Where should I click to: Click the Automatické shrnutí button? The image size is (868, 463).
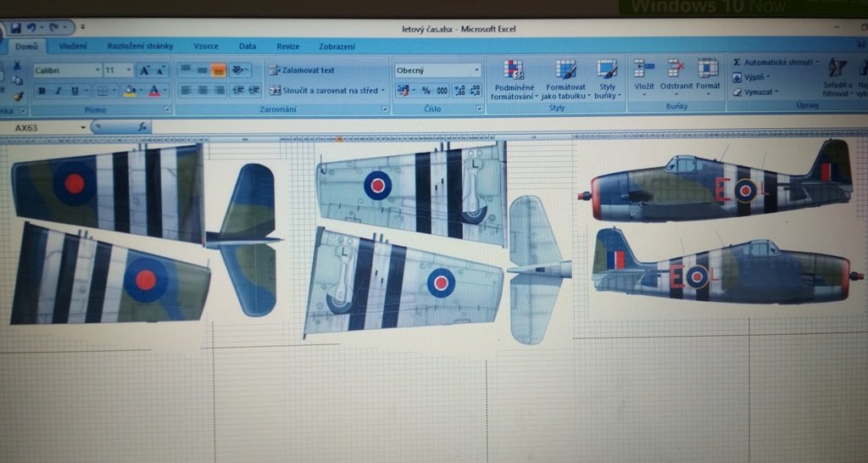tap(776, 63)
